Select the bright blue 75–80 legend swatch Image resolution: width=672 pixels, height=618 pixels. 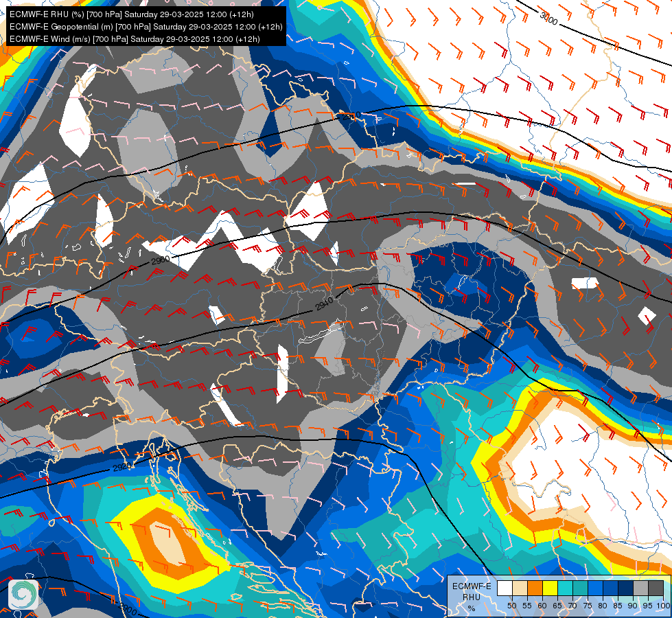(x=595, y=588)
